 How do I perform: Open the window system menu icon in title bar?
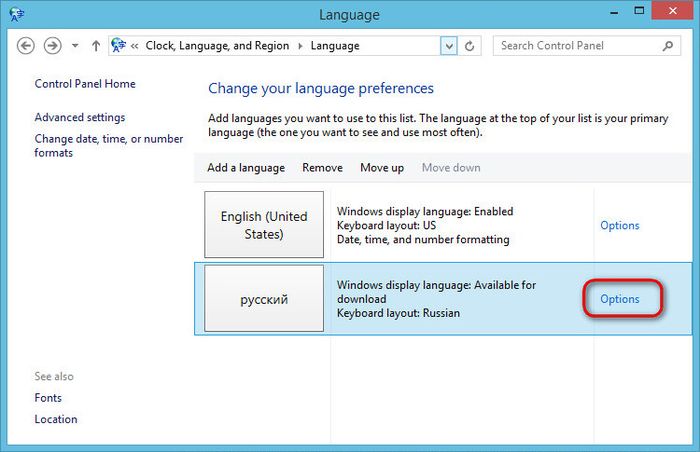(x=13, y=14)
